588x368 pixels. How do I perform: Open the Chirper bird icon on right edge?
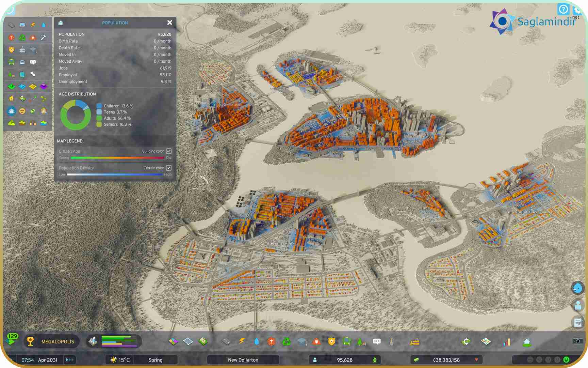(x=578, y=288)
